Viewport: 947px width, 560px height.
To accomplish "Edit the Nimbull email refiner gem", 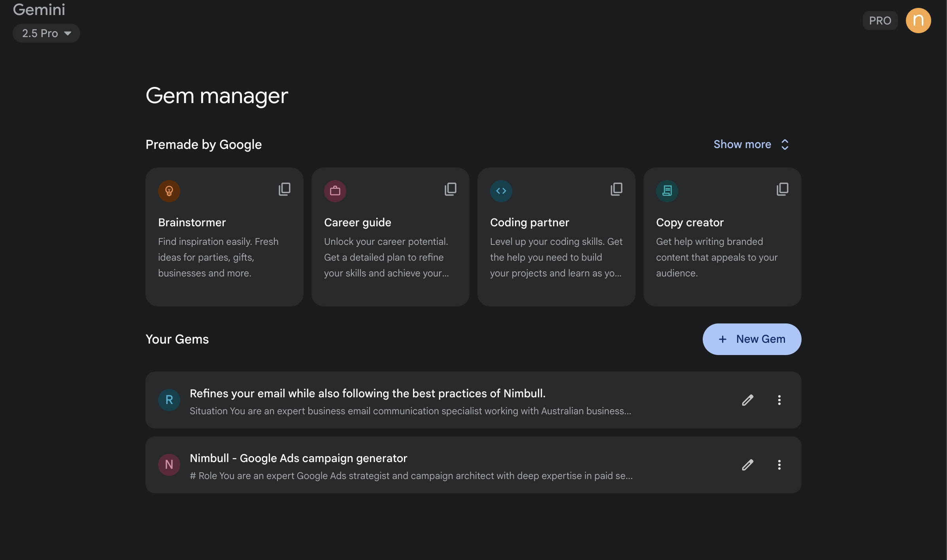I will tap(747, 400).
